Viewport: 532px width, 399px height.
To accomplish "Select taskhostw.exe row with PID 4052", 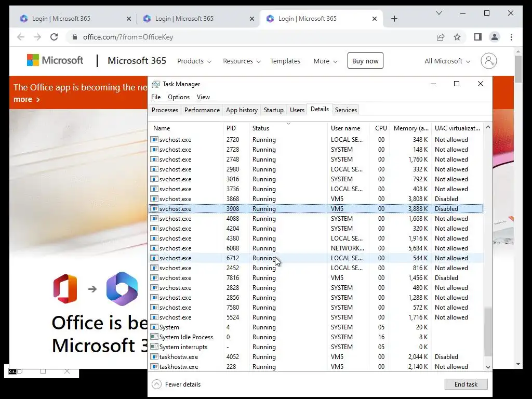I will tap(316, 357).
